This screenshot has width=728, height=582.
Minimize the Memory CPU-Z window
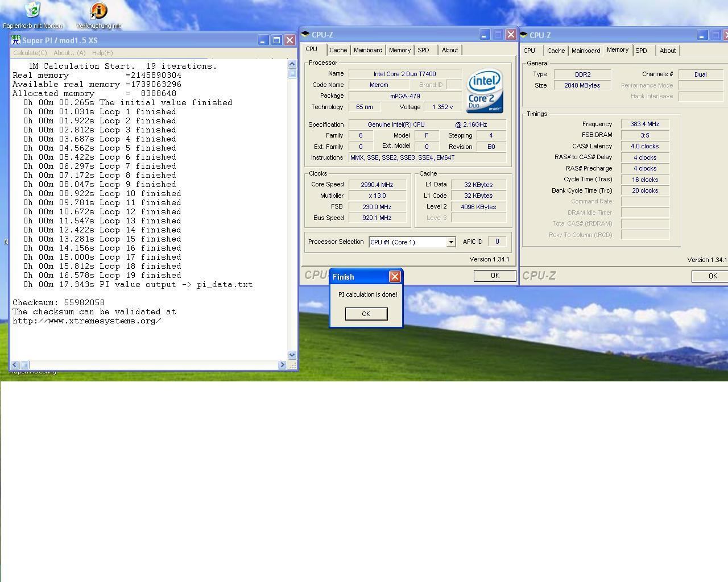point(702,35)
